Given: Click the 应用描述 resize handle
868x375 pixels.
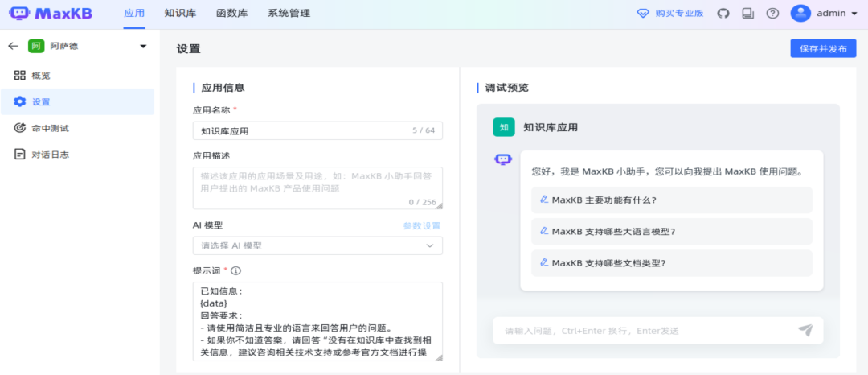Looking at the screenshot, I should click(439, 206).
